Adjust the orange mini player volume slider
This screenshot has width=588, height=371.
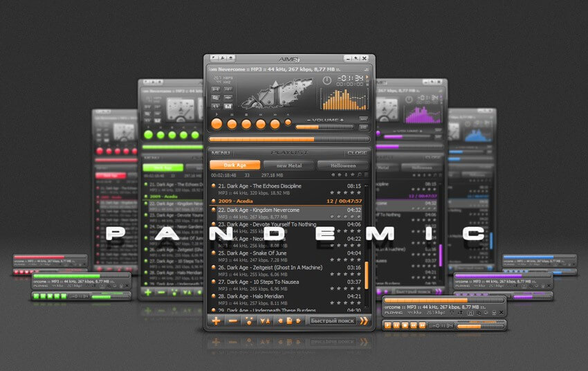480,327
